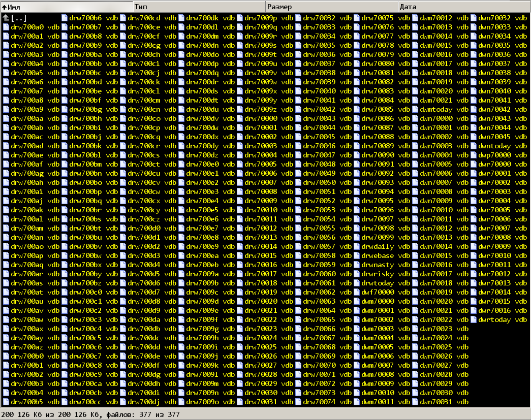Sort files by the Имя column header
This screenshot has height=420, width=531.
[66, 7]
